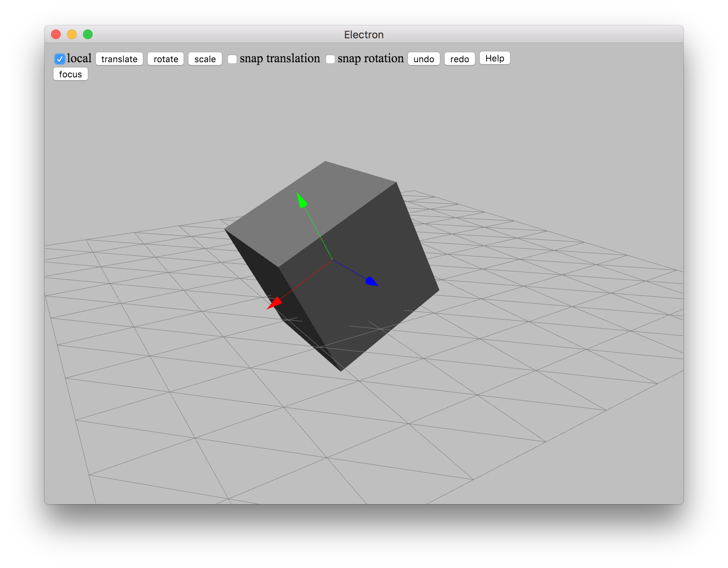
Task: Disable the local coordinate checkbox
Action: click(60, 59)
